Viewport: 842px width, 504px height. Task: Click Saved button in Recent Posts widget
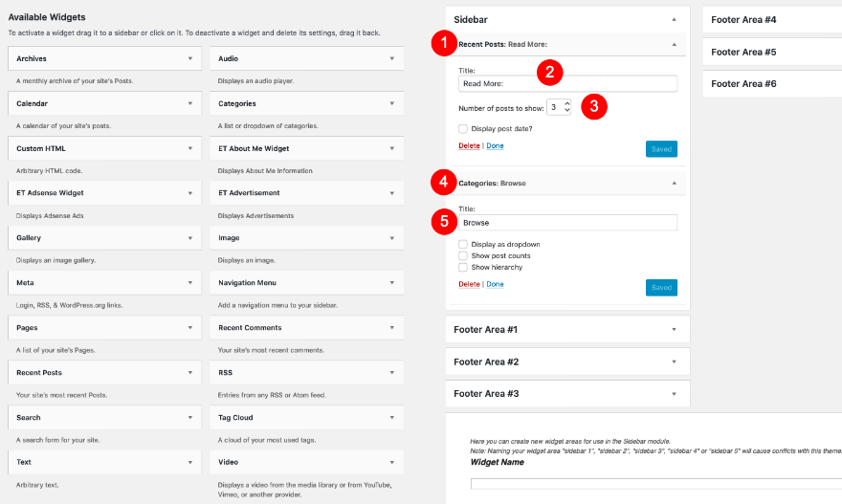pos(661,148)
